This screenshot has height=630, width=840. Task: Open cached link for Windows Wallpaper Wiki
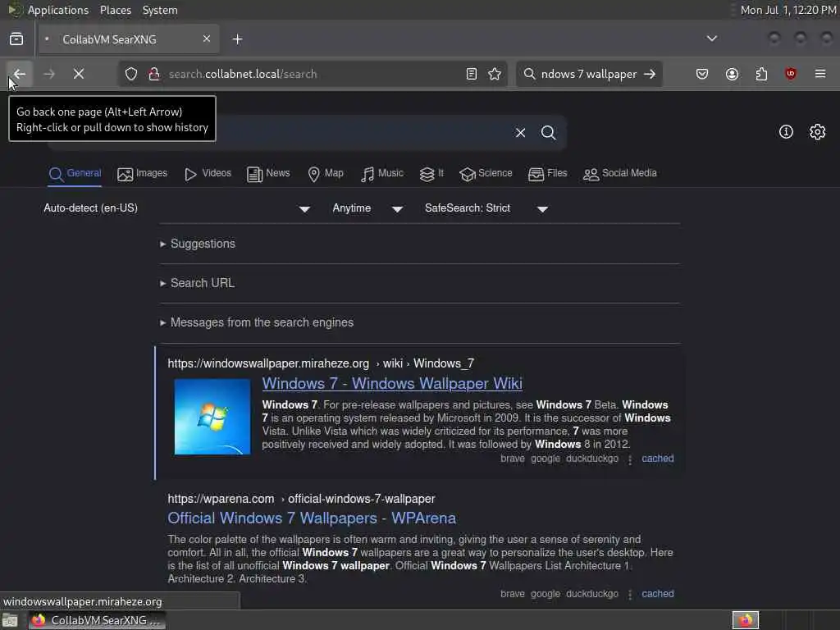pos(657,459)
